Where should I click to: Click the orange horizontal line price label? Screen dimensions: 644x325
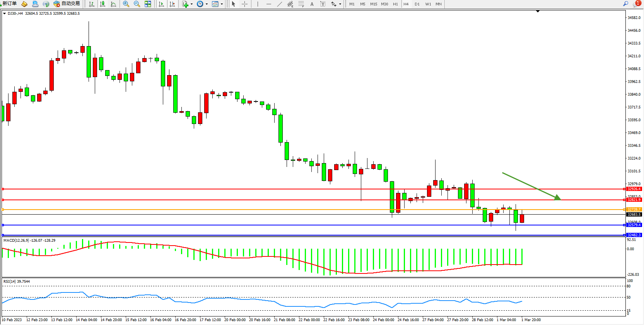click(634, 210)
